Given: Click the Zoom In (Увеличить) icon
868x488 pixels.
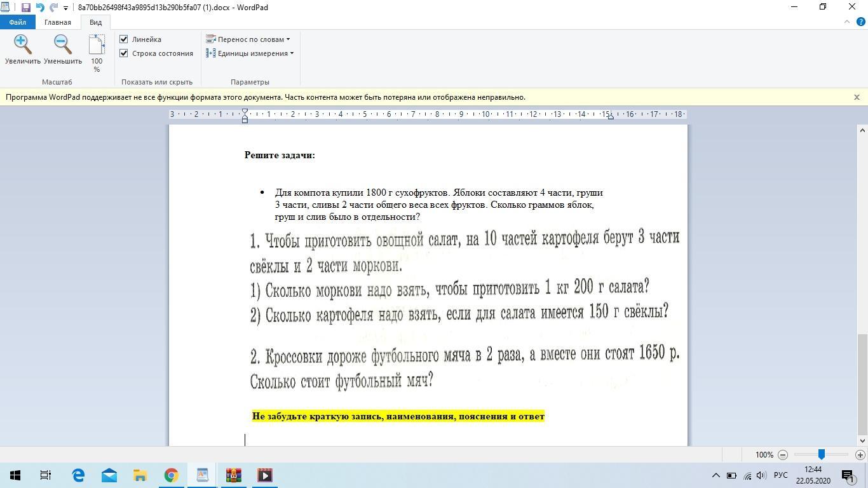Looking at the screenshot, I should point(23,44).
